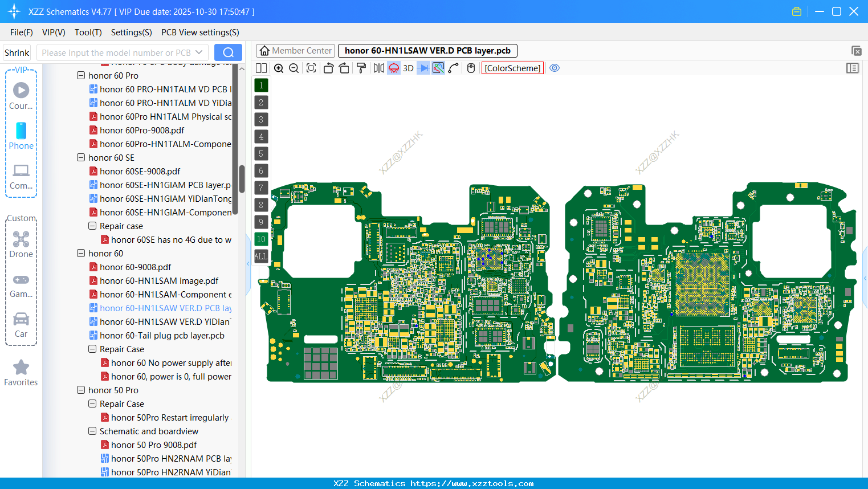Toggle the net routing display icon

point(438,68)
